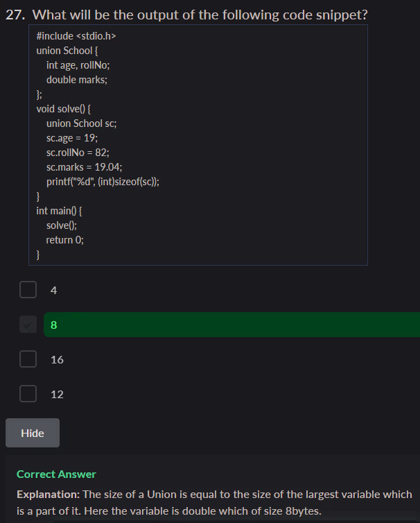Click the answer label 4

pos(54,290)
